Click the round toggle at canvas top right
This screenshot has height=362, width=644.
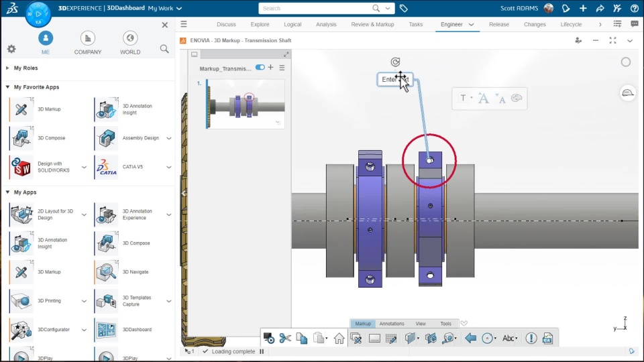pos(625,62)
